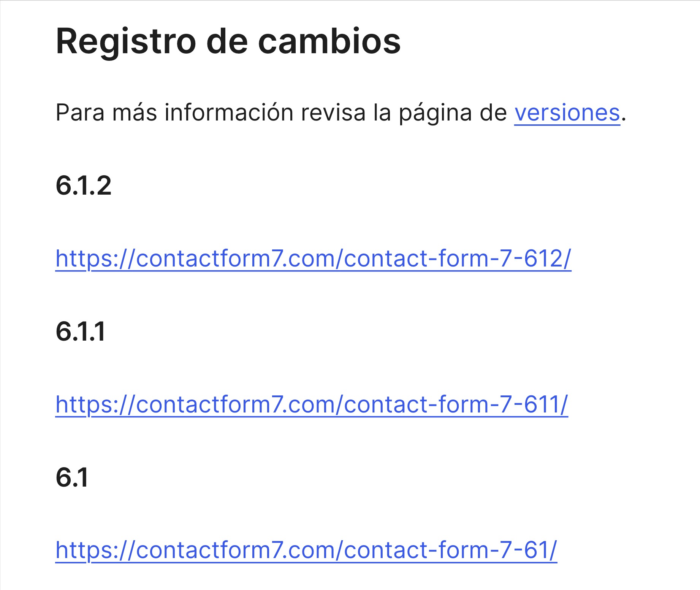Click the period after the versiones link
This screenshot has height=590, width=700.
pos(624,119)
